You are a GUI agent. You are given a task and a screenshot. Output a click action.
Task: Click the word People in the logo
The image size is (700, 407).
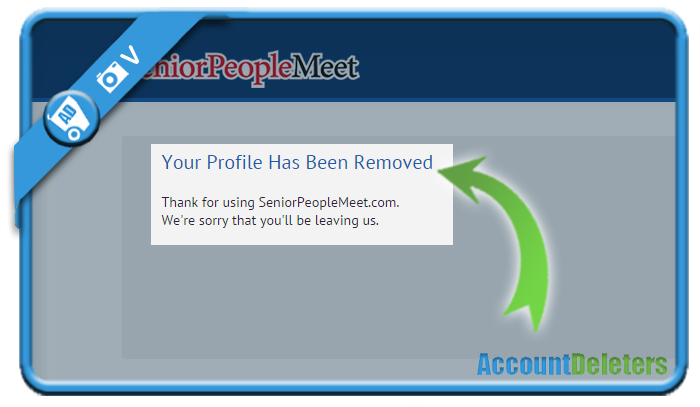pyautogui.click(x=250, y=69)
